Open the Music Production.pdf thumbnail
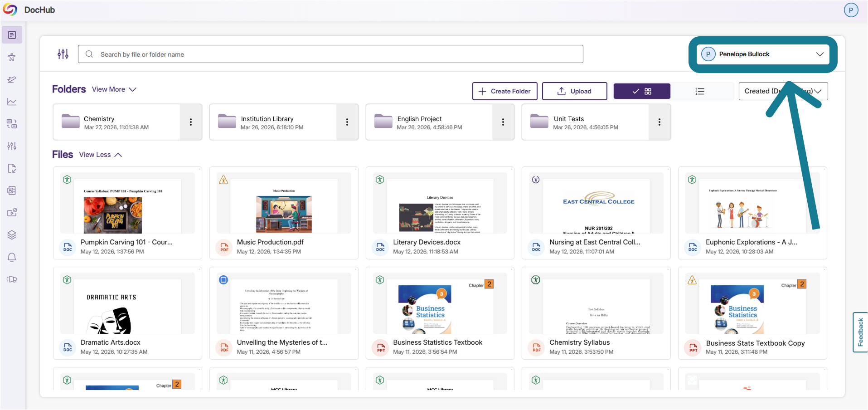This screenshot has width=868, height=410. 284,203
